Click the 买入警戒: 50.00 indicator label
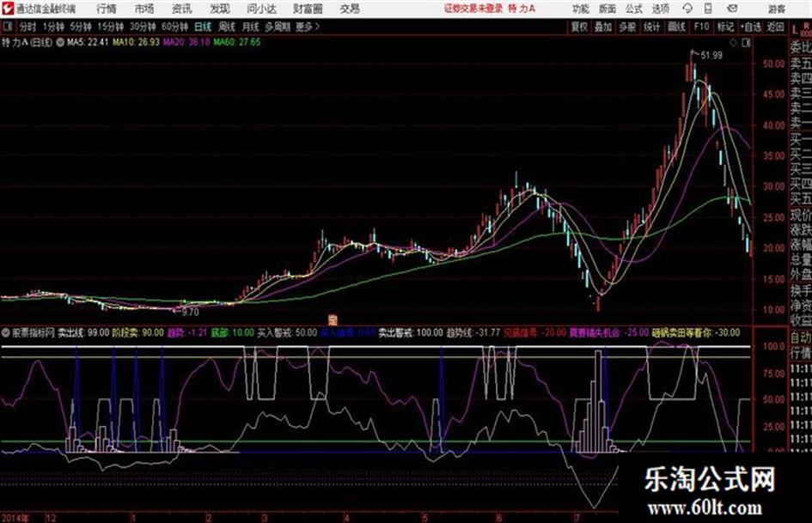This screenshot has width=812, height=523. click(x=287, y=333)
